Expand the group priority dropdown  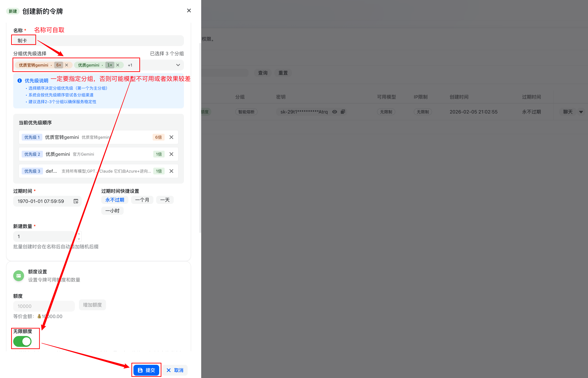pos(178,65)
